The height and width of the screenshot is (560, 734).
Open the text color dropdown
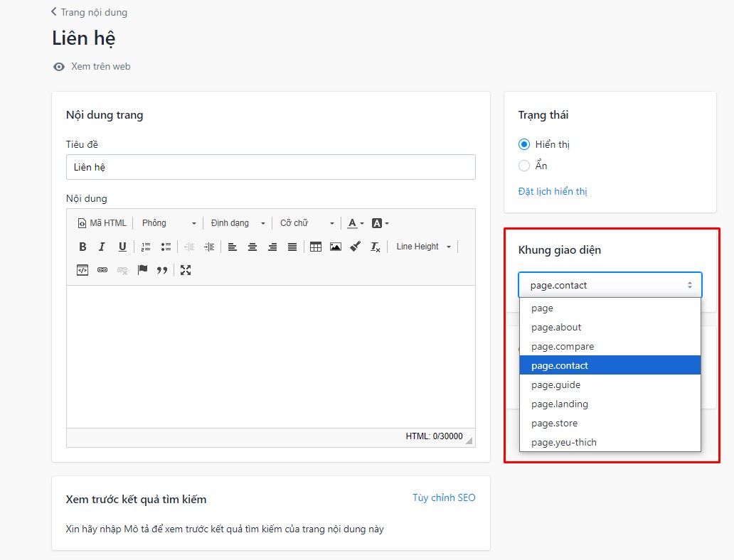(356, 223)
